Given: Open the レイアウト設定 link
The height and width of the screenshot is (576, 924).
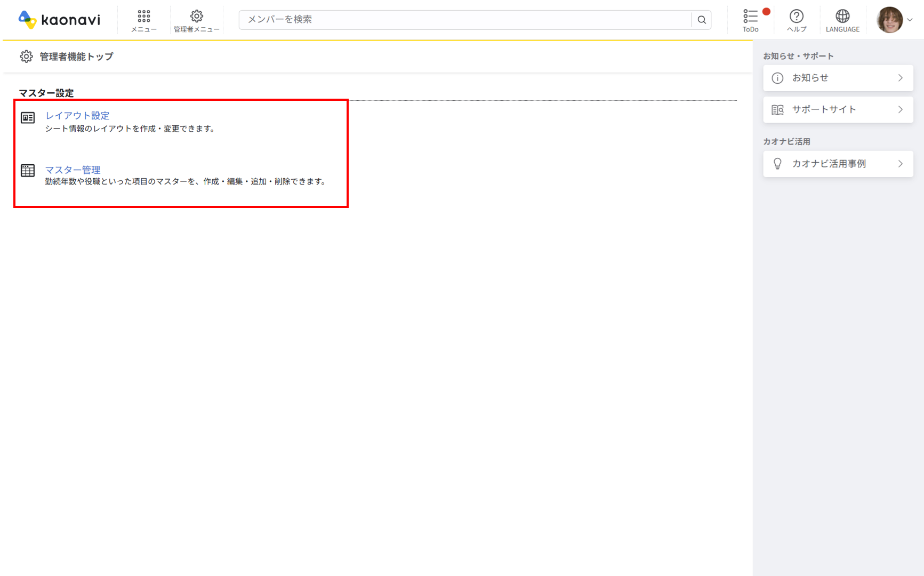Looking at the screenshot, I should click(77, 116).
